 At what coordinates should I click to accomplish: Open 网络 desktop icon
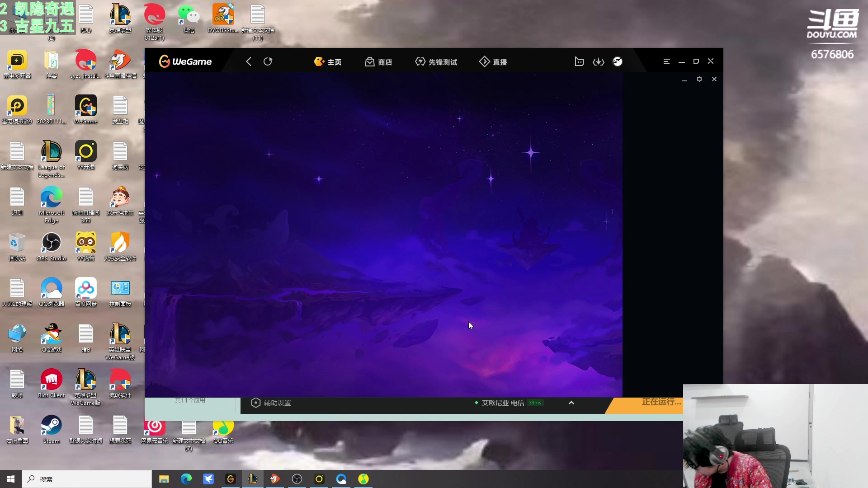tap(17, 338)
